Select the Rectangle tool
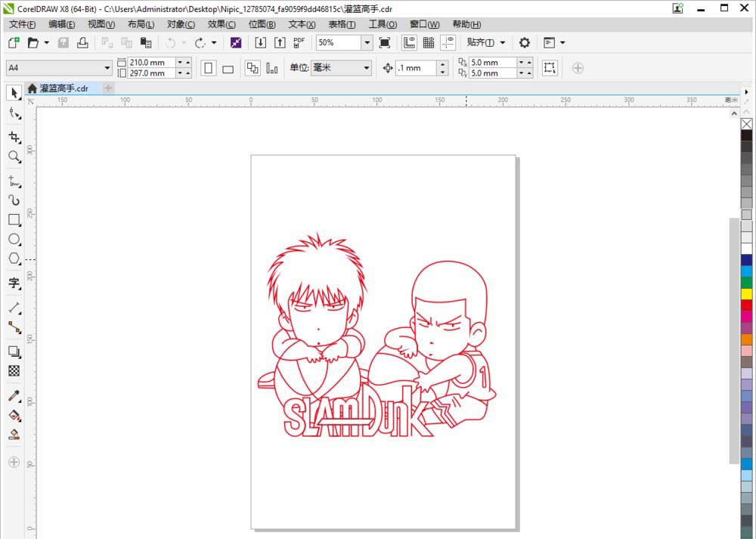 14,220
